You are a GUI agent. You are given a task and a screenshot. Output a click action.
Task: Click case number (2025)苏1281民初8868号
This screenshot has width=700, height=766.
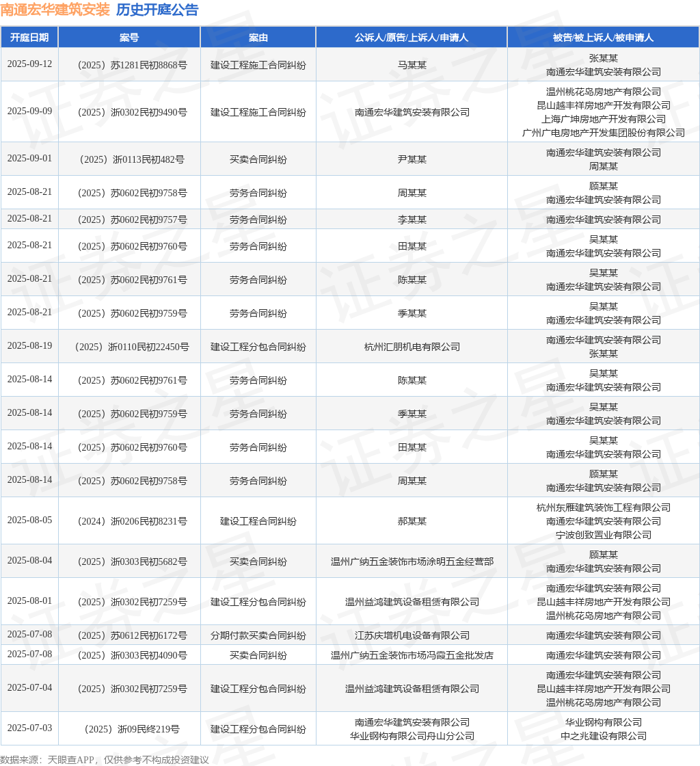133,65
